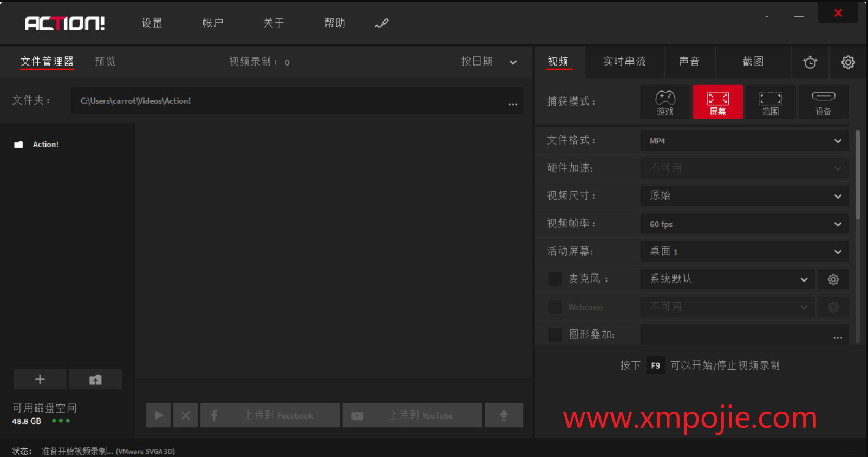The width and height of the screenshot is (868, 457).
Task: Click the 图形叠加 path field
Action: pos(745,335)
